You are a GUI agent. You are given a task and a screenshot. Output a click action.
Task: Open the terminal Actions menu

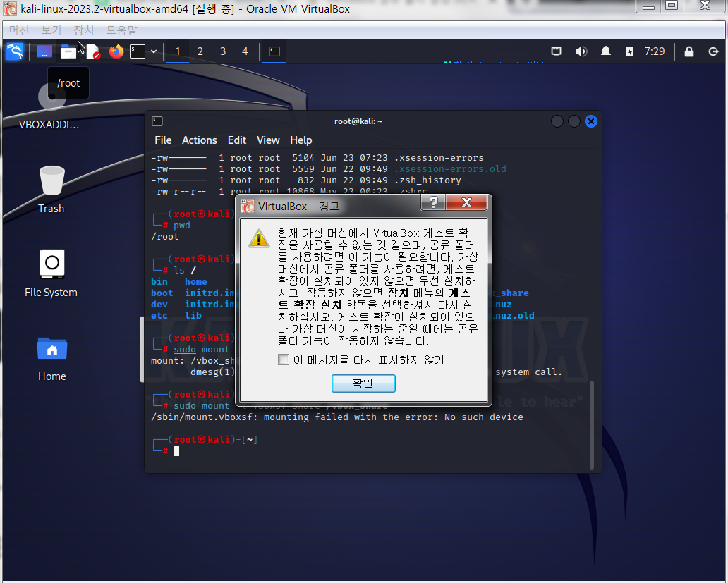(199, 140)
